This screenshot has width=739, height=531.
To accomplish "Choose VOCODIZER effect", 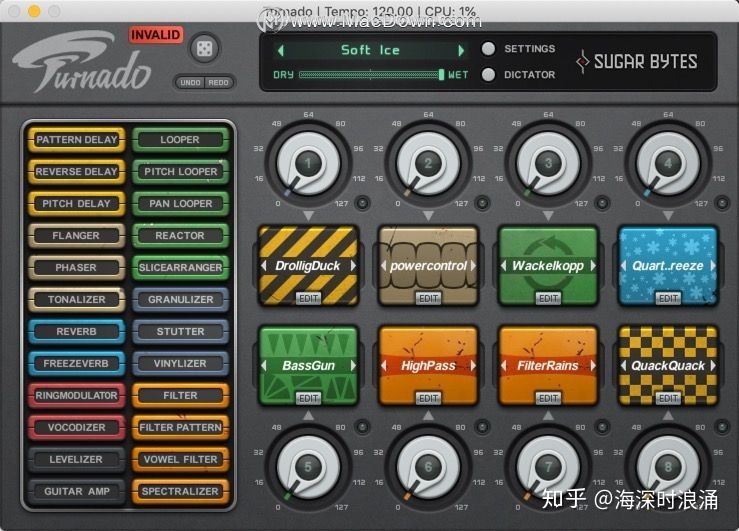I will [77, 428].
